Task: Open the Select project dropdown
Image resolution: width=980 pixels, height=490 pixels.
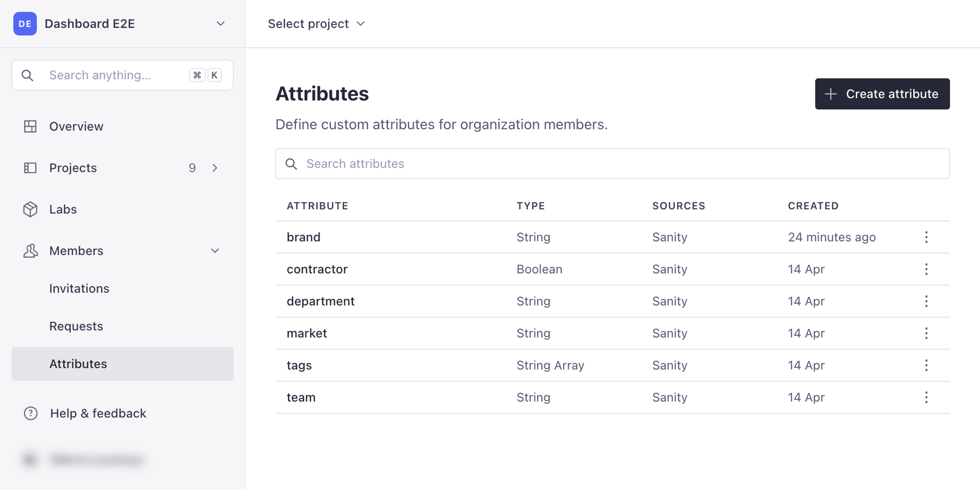Action: pos(316,23)
